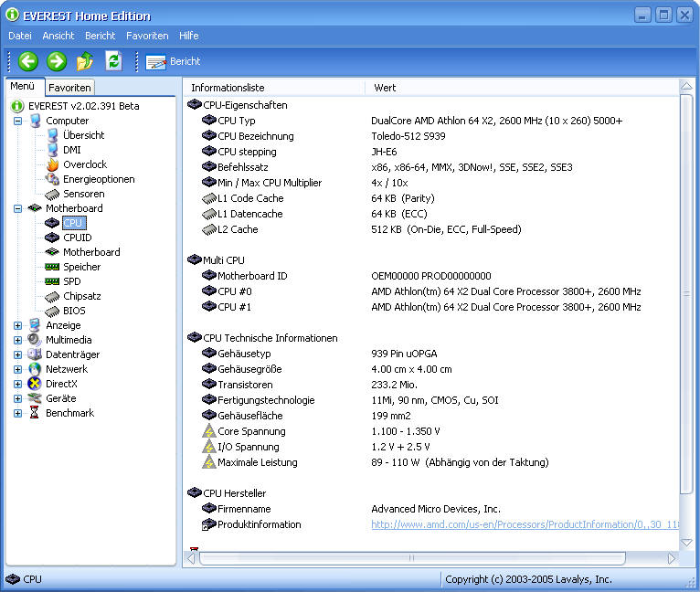Viewport: 700px width, 592px height.
Task: Go forward with the green right arrow
Action: 57,61
